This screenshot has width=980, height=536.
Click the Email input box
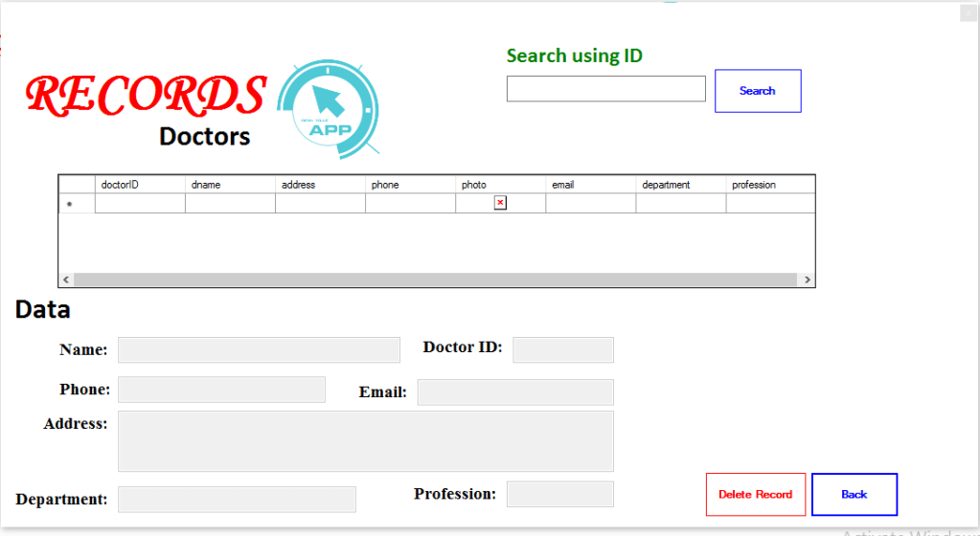pyautogui.click(x=514, y=391)
